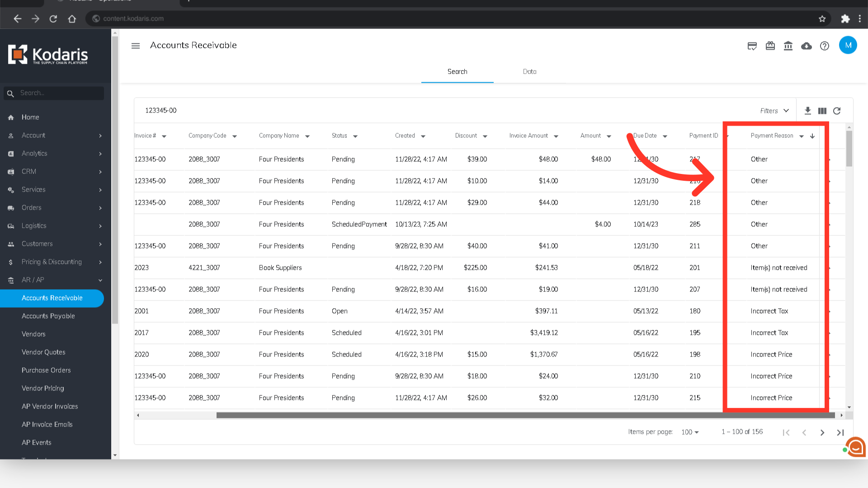Click the payment card icon in header
The image size is (868, 488).
coord(752,46)
